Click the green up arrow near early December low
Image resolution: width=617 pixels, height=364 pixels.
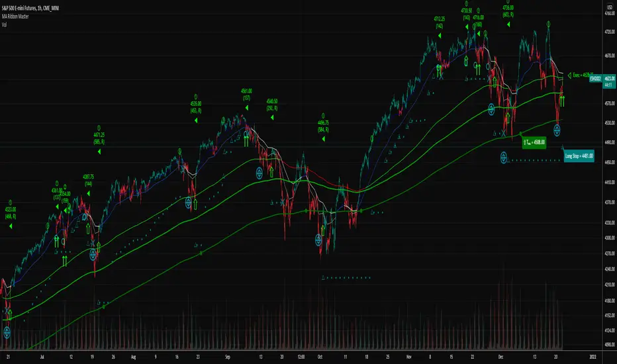tap(508, 118)
